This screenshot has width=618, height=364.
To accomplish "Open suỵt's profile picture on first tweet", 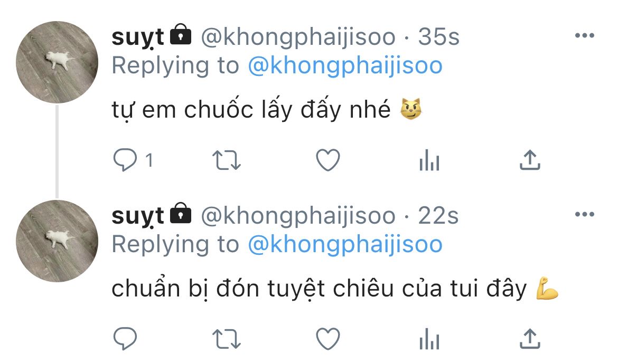I will pos(57,62).
